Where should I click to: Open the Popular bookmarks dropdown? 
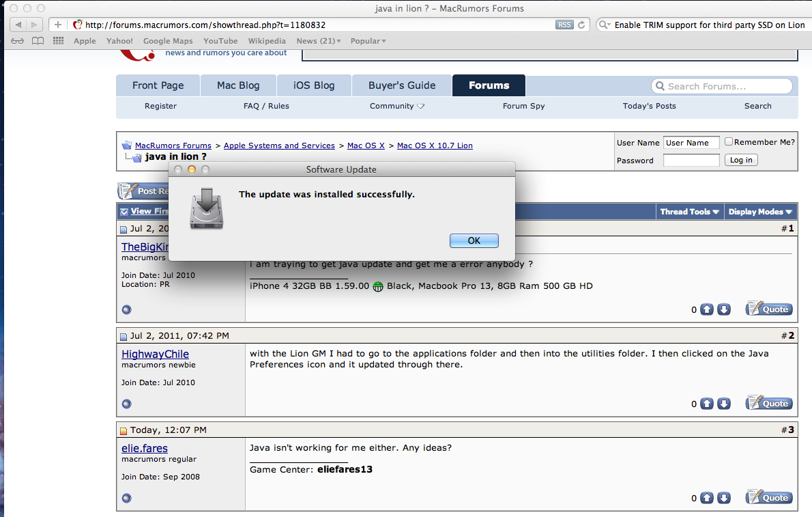point(368,41)
